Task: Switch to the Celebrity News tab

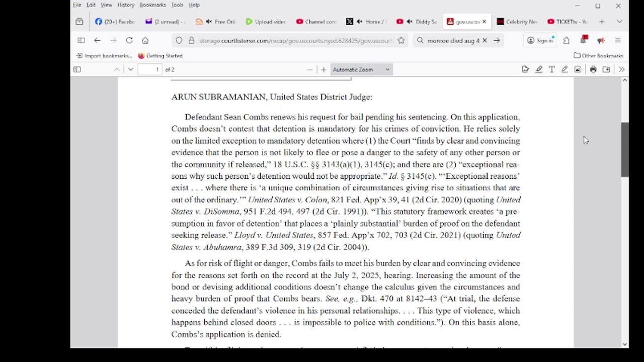Action: tap(518, 22)
